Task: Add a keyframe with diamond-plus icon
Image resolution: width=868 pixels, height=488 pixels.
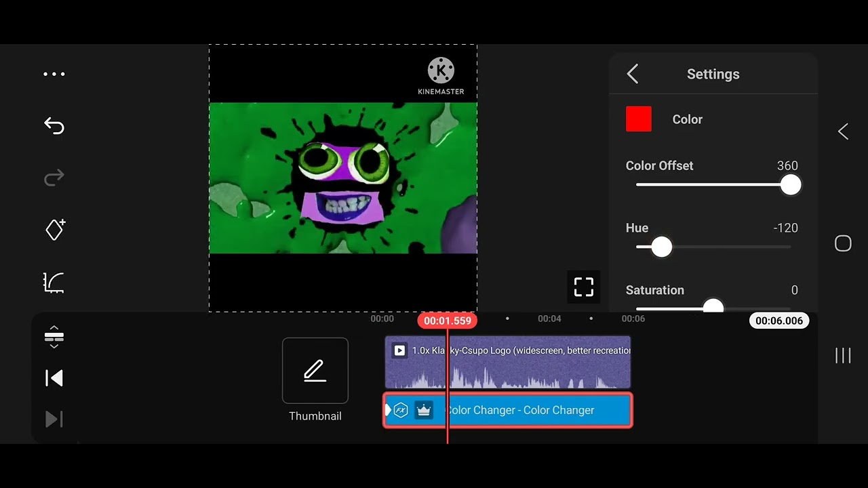Action: pos(55,229)
